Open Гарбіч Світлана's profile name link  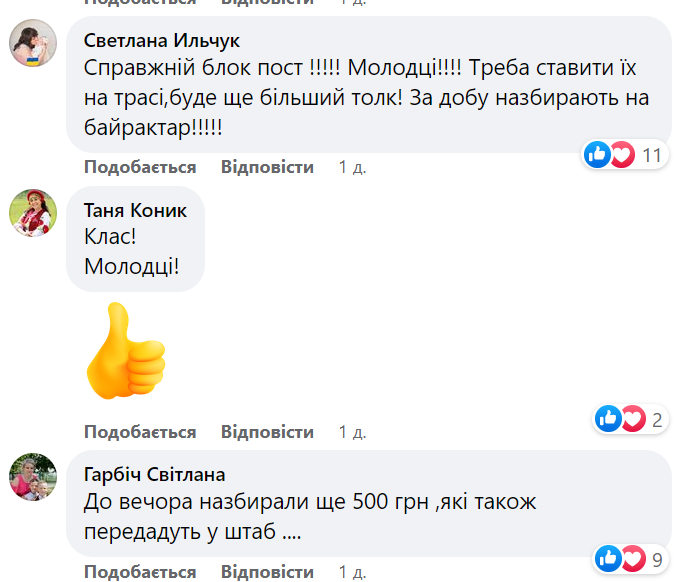pyautogui.click(x=154, y=474)
